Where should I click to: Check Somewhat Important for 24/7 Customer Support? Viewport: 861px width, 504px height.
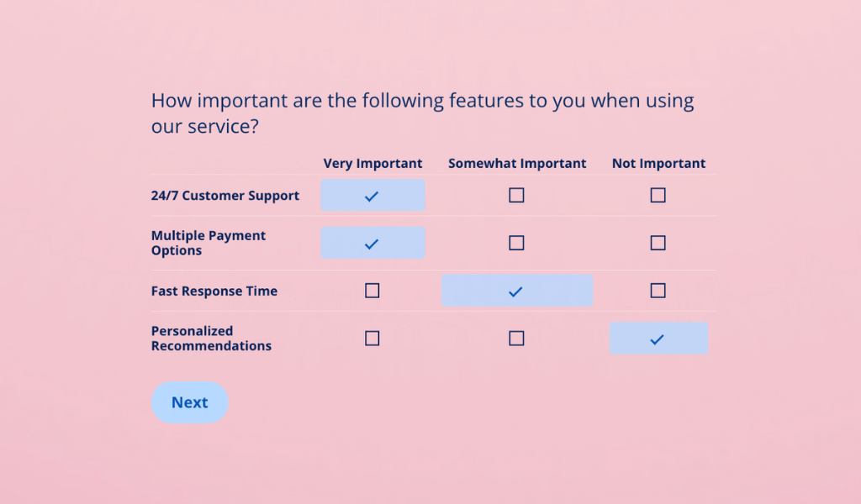click(516, 196)
